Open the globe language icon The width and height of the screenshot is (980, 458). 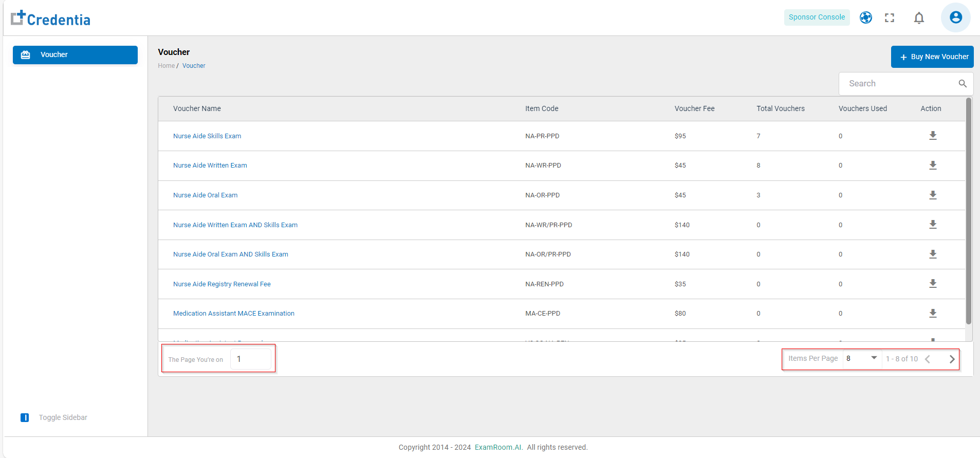(x=866, y=17)
